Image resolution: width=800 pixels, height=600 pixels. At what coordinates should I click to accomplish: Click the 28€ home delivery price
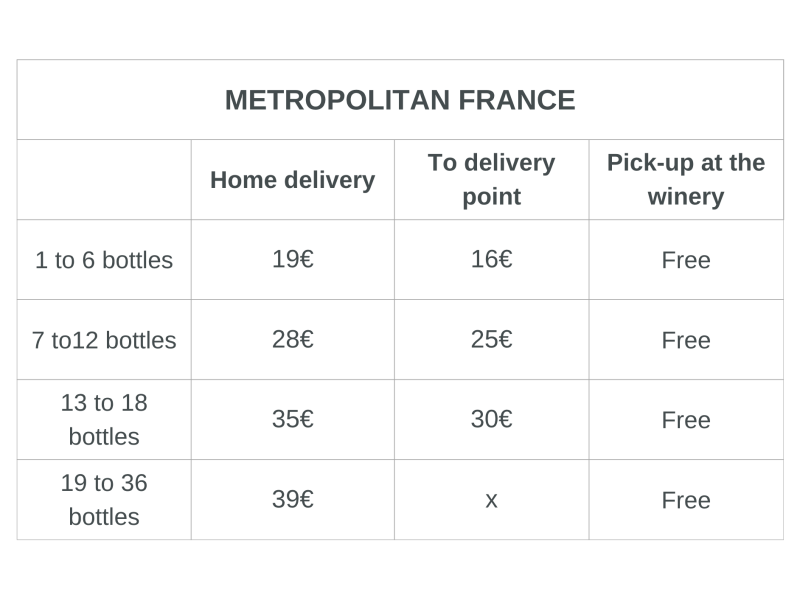click(292, 339)
